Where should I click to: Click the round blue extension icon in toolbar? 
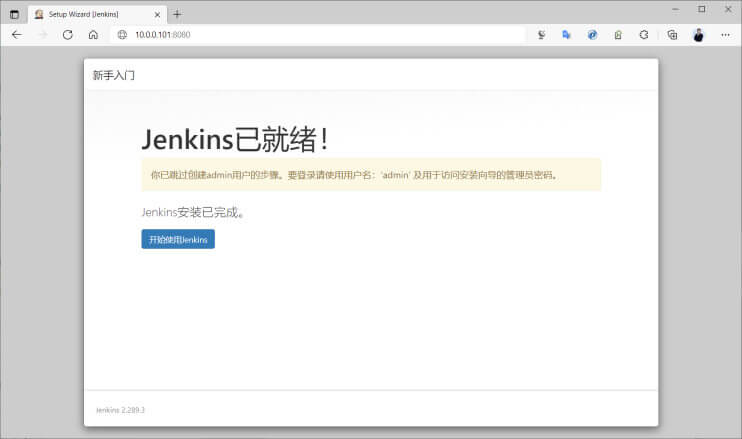(592, 35)
